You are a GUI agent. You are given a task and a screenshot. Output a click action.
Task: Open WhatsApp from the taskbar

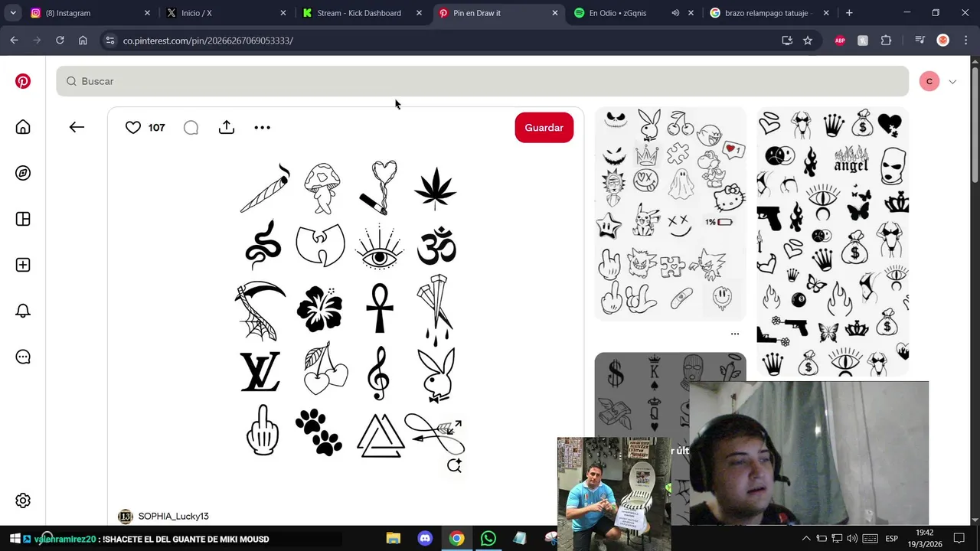(x=488, y=539)
